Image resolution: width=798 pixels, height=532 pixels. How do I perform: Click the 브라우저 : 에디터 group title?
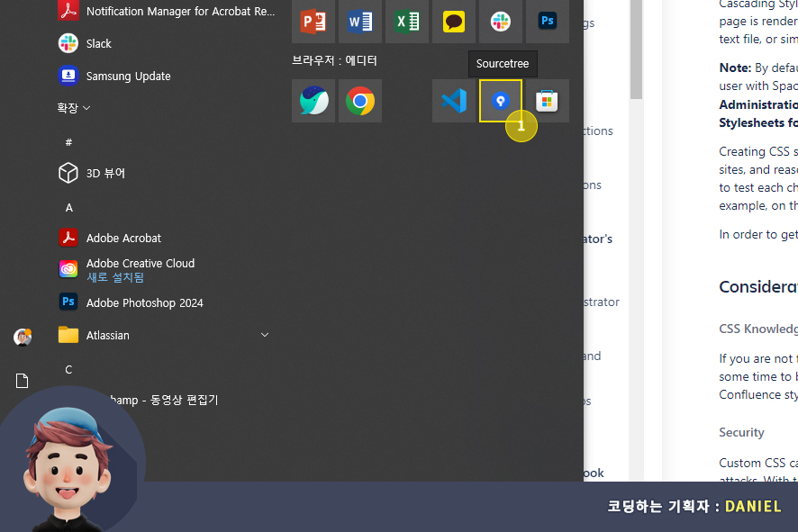334,60
